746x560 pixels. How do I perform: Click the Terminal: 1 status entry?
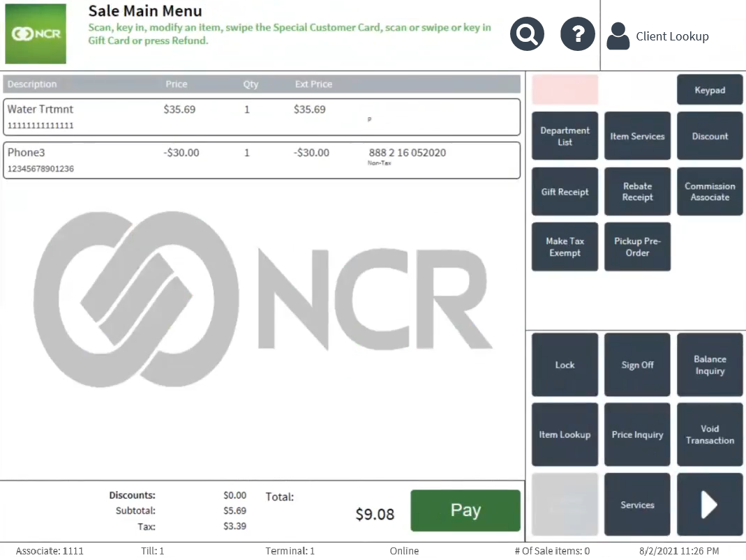pos(290,551)
